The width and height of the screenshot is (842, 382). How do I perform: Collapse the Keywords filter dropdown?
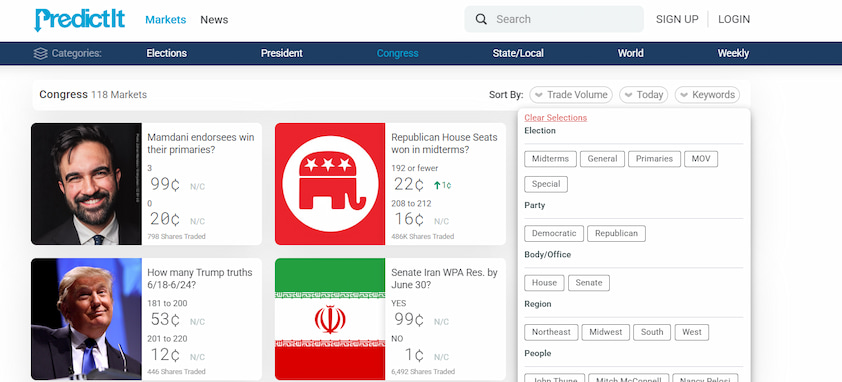(x=707, y=95)
